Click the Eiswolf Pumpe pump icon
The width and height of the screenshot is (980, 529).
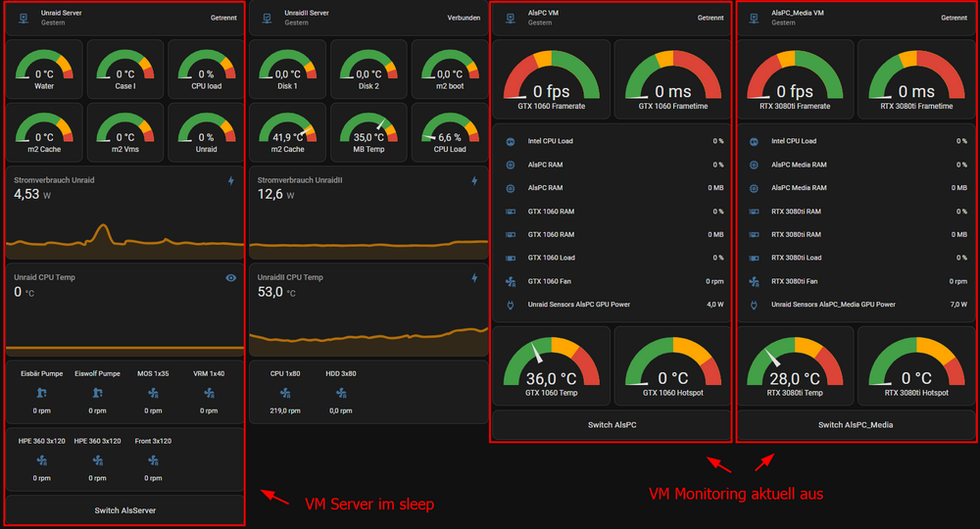pyautogui.click(x=97, y=393)
